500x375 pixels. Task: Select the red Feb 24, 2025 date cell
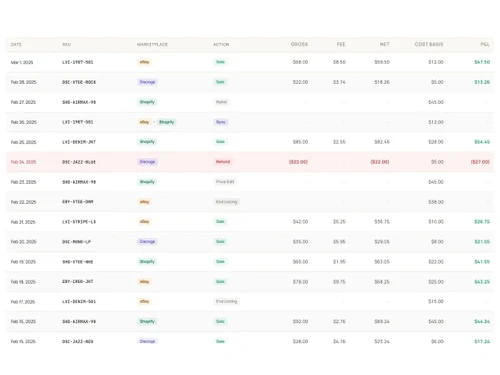pos(23,162)
